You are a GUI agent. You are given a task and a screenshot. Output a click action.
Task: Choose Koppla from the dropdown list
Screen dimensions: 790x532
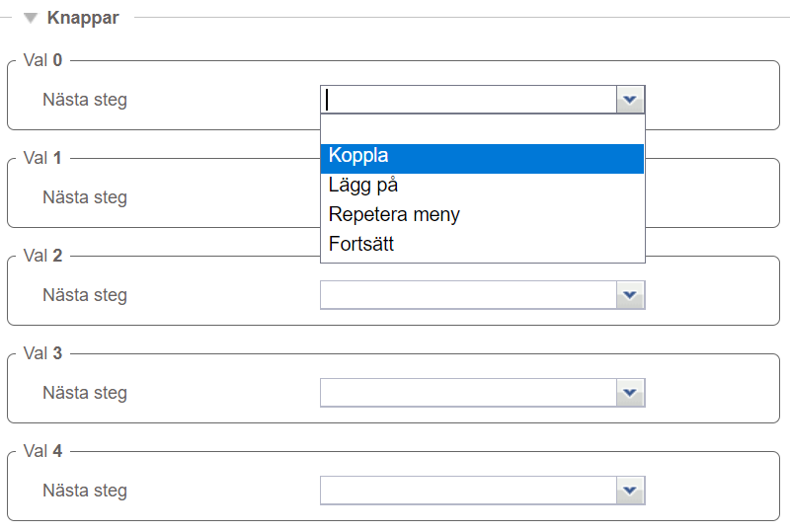pyautogui.click(x=482, y=159)
